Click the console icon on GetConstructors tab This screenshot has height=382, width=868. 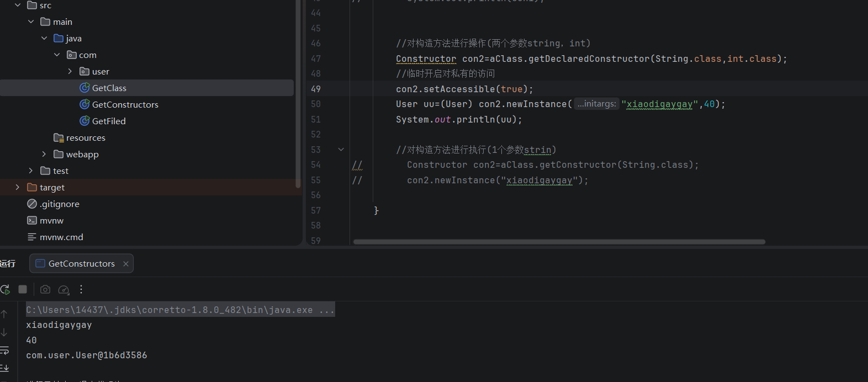[x=40, y=263]
